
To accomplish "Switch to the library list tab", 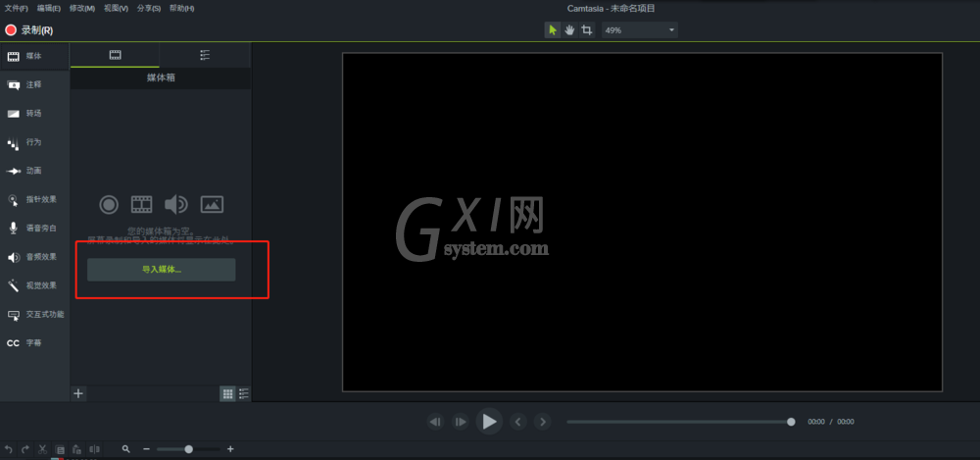I will [x=205, y=55].
